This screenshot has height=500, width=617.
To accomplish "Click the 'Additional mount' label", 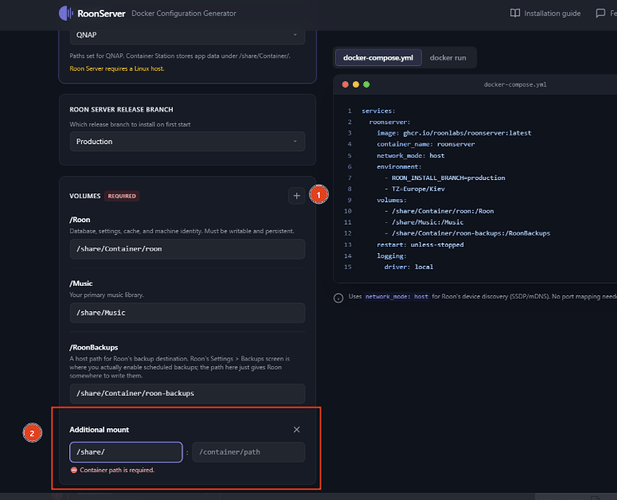I will (x=99, y=430).
